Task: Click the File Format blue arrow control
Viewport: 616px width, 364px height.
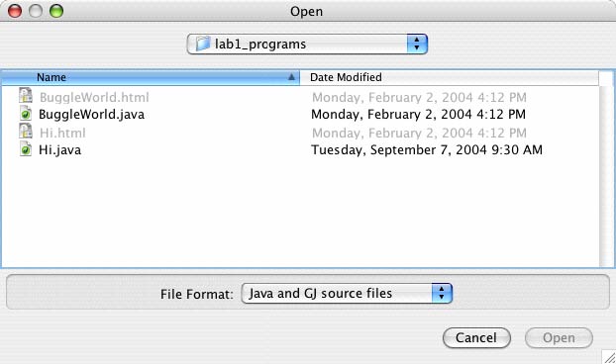Action: click(442, 294)
